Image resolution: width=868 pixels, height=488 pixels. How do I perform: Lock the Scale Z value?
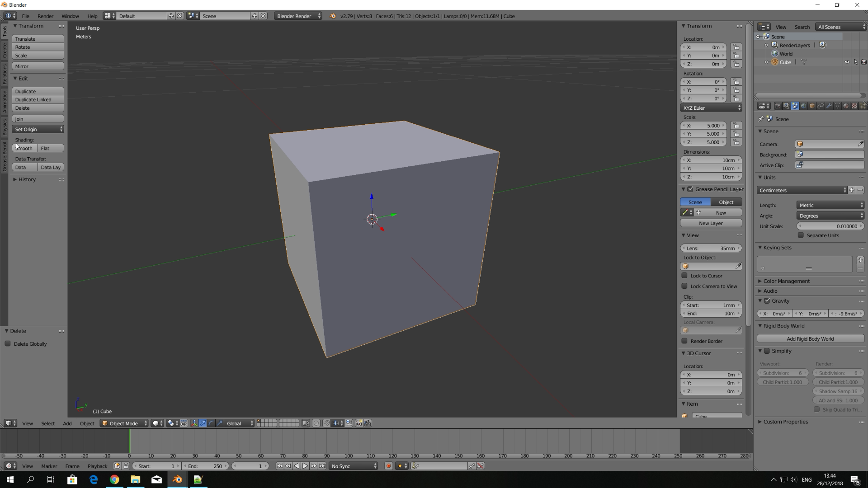click(736, 142)
